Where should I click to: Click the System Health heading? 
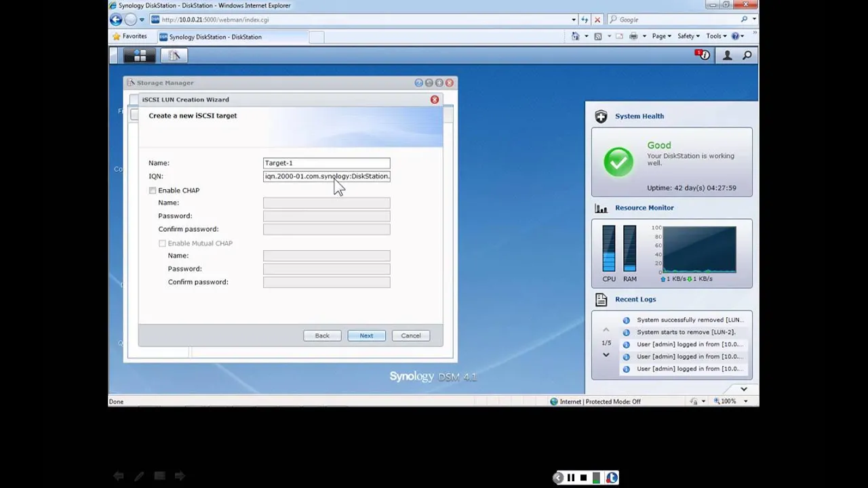[x=639, y=116]
